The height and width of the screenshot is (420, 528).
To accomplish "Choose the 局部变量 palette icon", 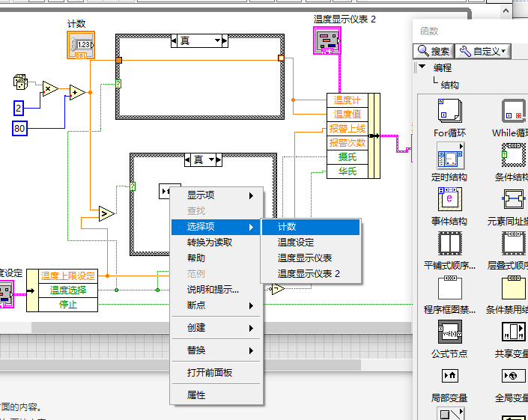I will (x=450, y=376).
